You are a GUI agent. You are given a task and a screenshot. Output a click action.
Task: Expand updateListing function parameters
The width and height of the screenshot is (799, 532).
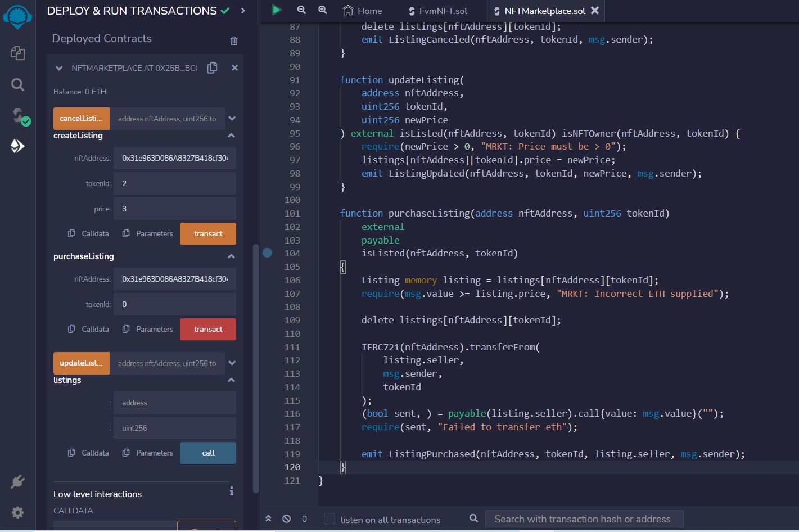point(232,363)
